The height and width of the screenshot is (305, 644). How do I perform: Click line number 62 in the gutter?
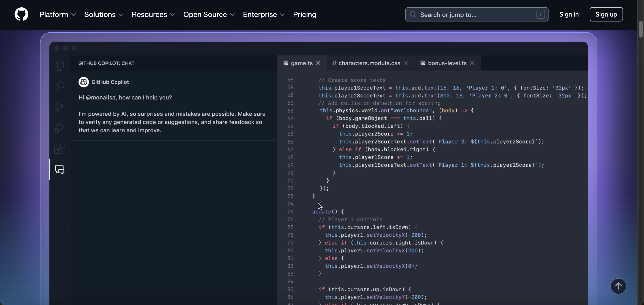[290, 111]
